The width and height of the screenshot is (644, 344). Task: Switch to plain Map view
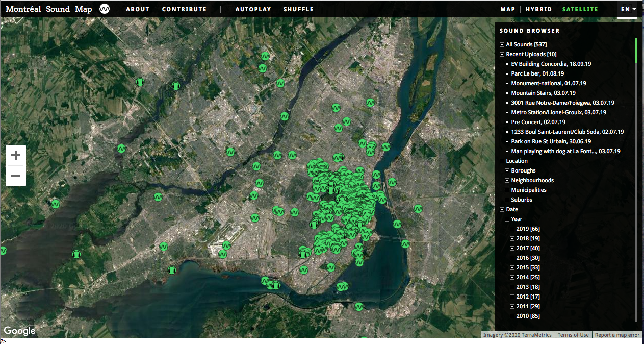pyautogui.click(x=507, y=9)
